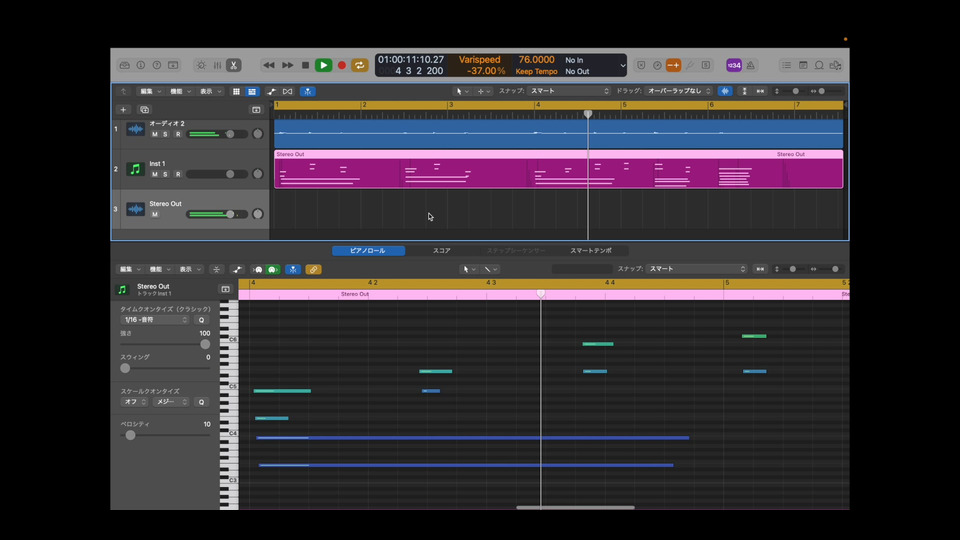The width and height of the screenshot is (960, 540).
Task: Open the Tuner icon
Action: pyautogui.click(x=689, y=65)
